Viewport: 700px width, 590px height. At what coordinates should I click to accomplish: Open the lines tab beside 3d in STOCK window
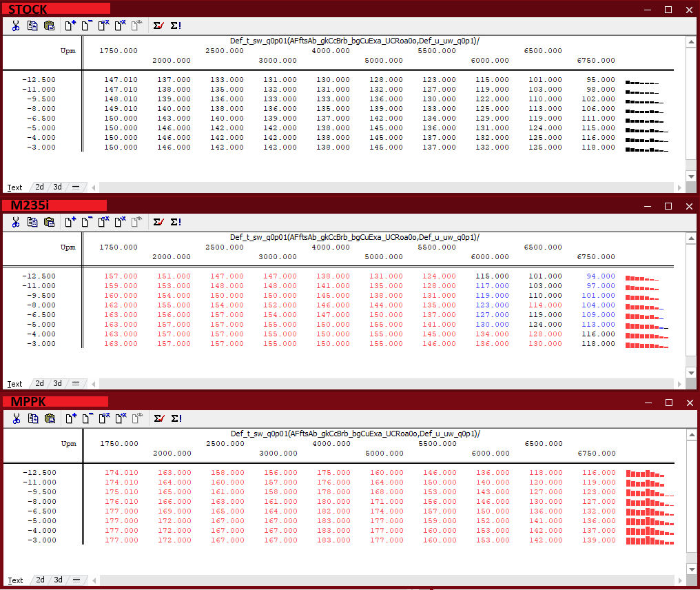76,187
